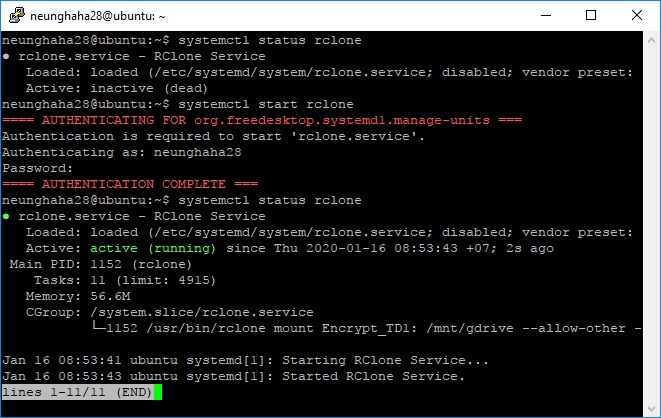Maximize the terminal window
This screenshot has width=661, height=418.
click(x=591, y=16)
